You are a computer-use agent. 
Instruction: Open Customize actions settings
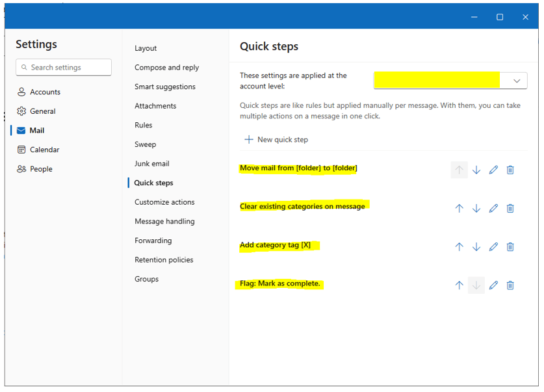click(x=164, y=202)
